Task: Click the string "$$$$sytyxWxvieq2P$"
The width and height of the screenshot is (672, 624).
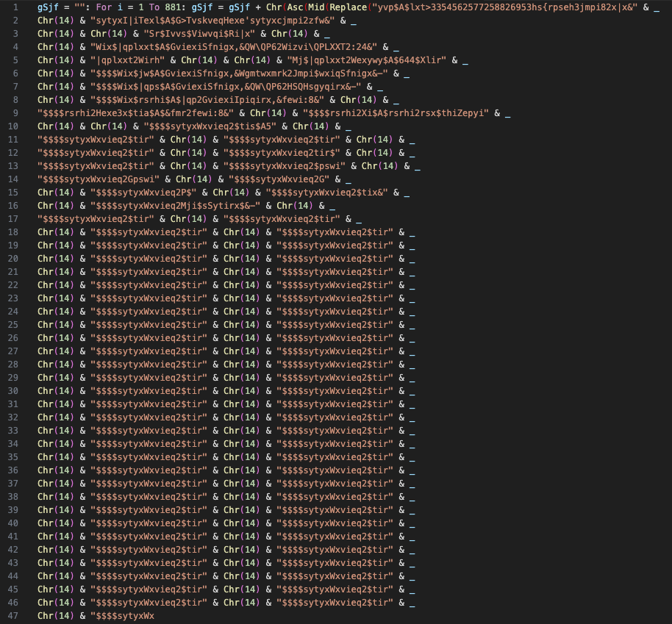Action: point(143,193)
